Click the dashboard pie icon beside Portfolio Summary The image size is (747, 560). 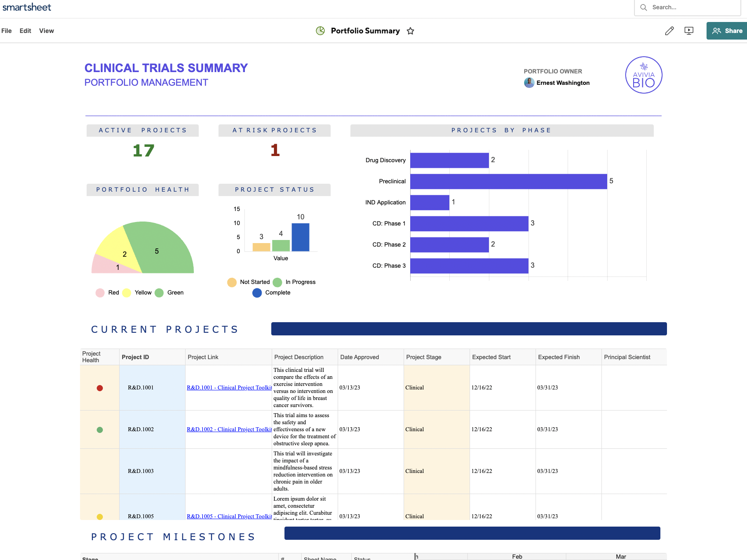(x=321, y=31)
